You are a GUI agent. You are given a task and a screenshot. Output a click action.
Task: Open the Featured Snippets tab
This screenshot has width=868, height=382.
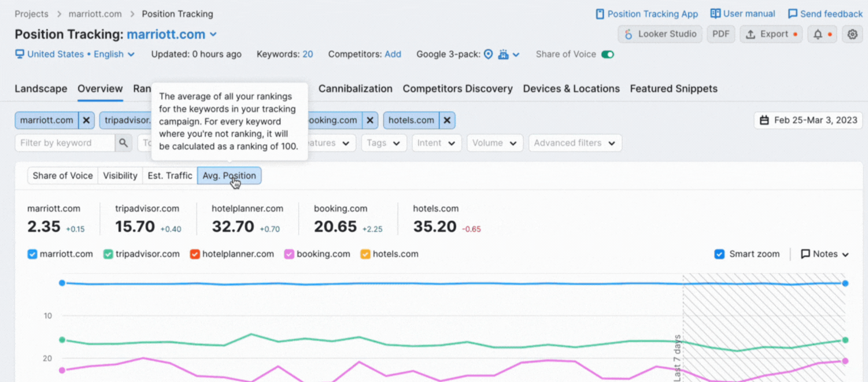[x=674, y=88]
